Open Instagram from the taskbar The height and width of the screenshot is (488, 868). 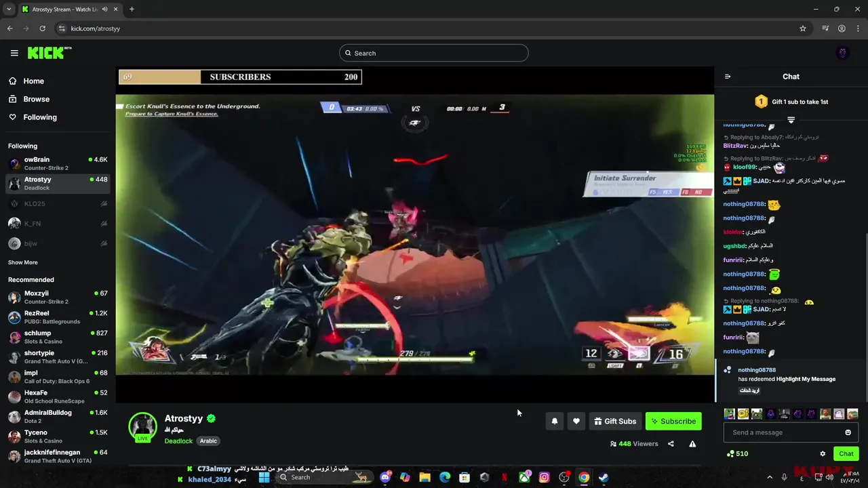coord(544,477)
